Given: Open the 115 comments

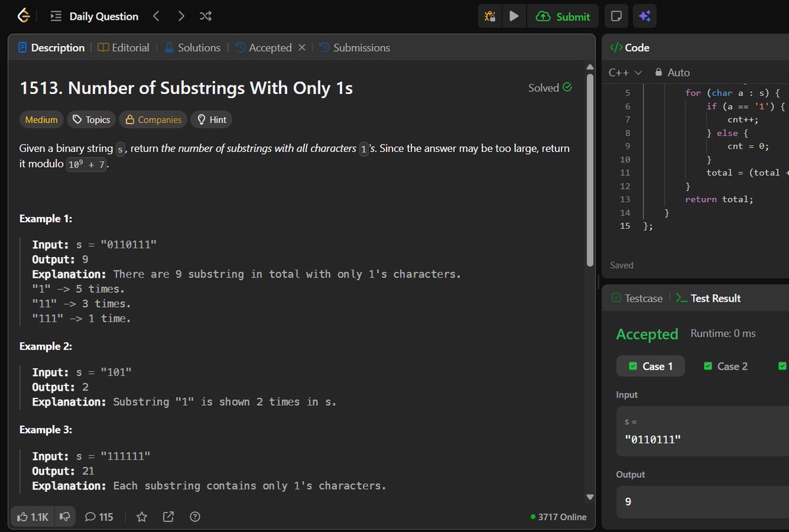Looking at the screenshot, I should coord(99,517).
